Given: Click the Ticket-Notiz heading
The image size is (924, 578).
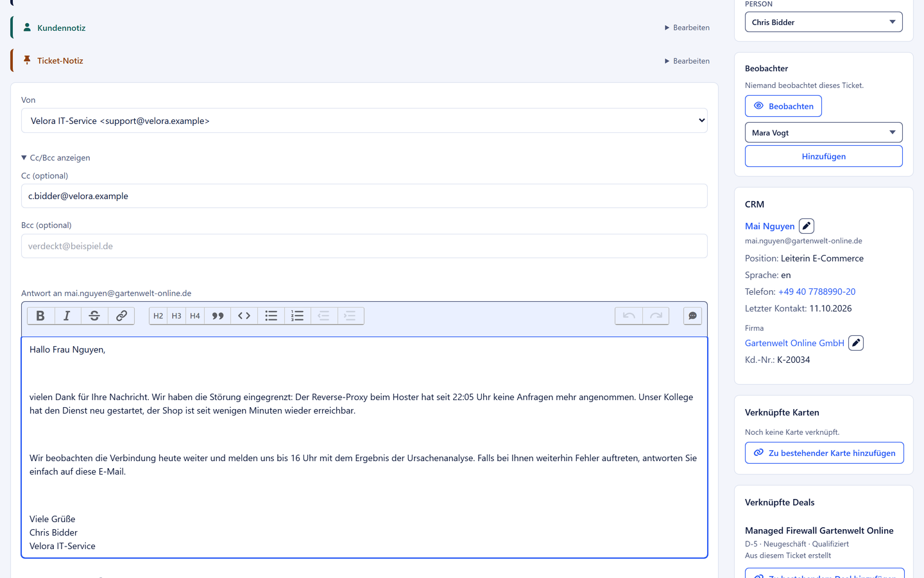Looking at the screenshot, I should click(x=60, y=60).
